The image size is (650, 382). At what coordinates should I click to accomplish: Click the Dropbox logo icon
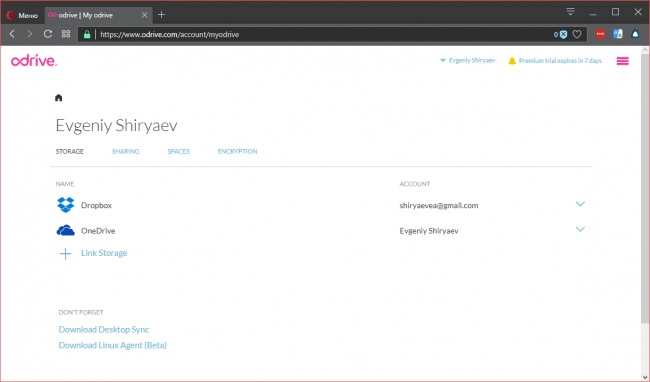point(65,205)
